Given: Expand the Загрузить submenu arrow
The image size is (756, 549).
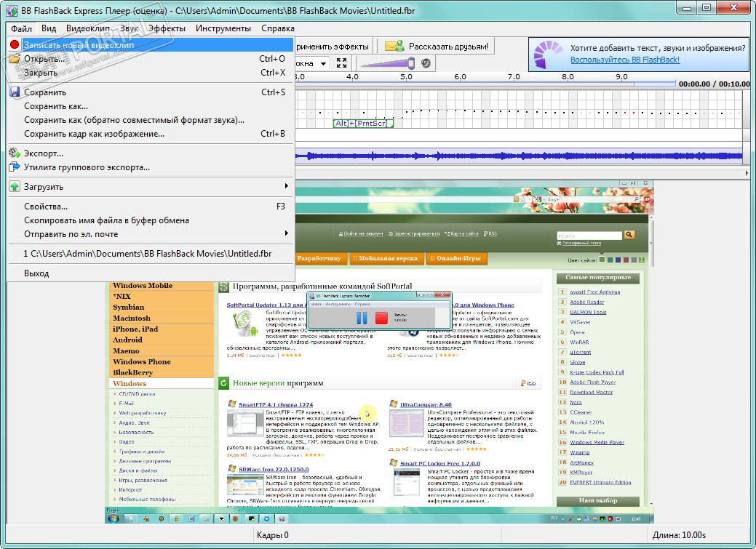Looking at the screenshot, I should (x=287, y=186).
